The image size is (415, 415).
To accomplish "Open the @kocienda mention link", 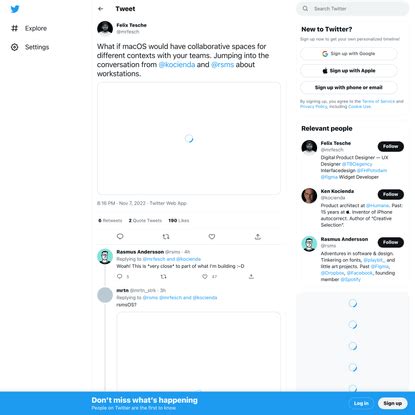I will click(177, 65).
